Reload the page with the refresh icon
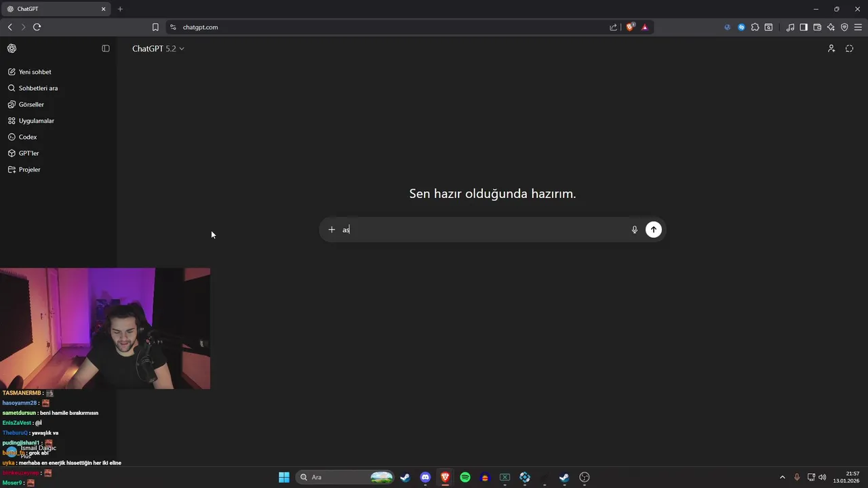Viewport: 868px width, 488px height. 37,27
